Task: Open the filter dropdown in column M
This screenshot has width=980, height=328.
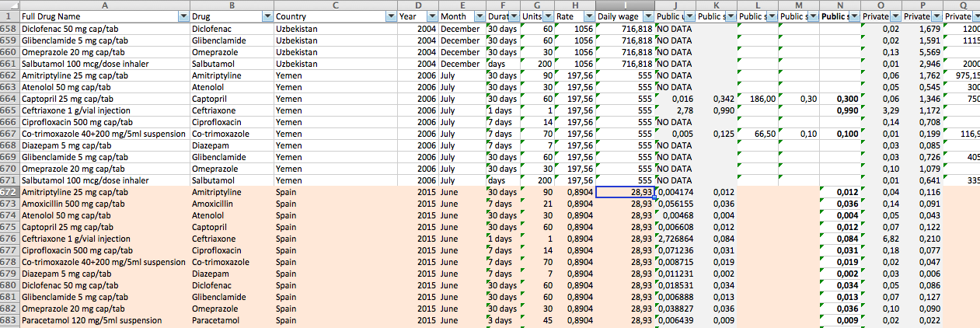Action: 813,16
